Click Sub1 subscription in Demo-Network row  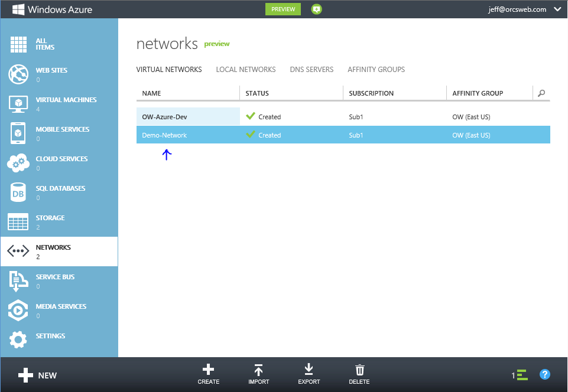coord(356,135)
